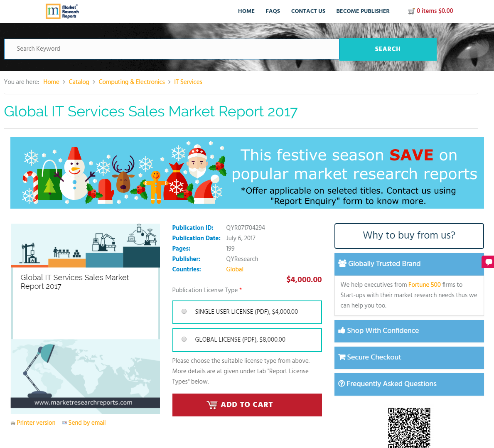The width and height of the screenshot is (494, 448).
Task: Open the shopping cart icon
Action: click(411, 11)
